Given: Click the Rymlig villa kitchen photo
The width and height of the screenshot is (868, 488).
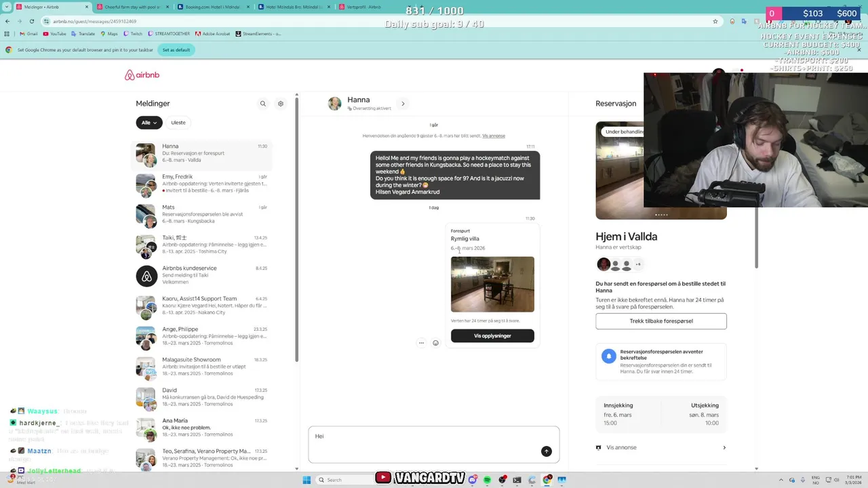Looking at the screenshot, I should coord(492,284).
